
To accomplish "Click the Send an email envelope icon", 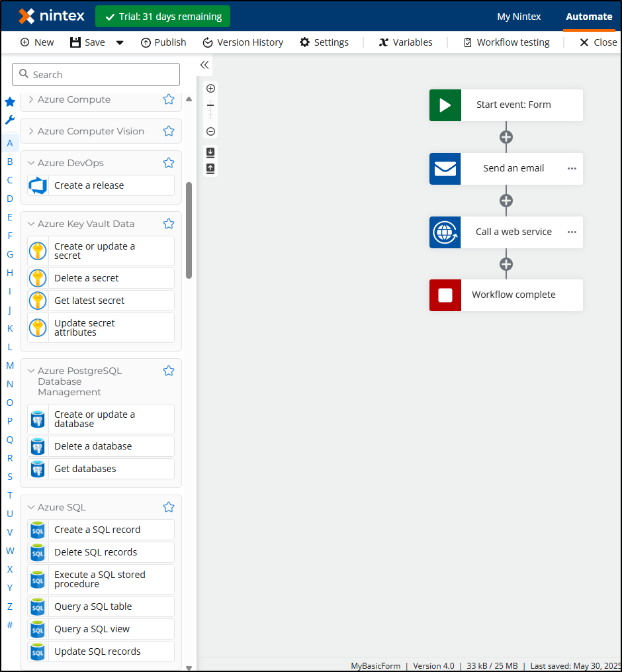I will 445,168.
